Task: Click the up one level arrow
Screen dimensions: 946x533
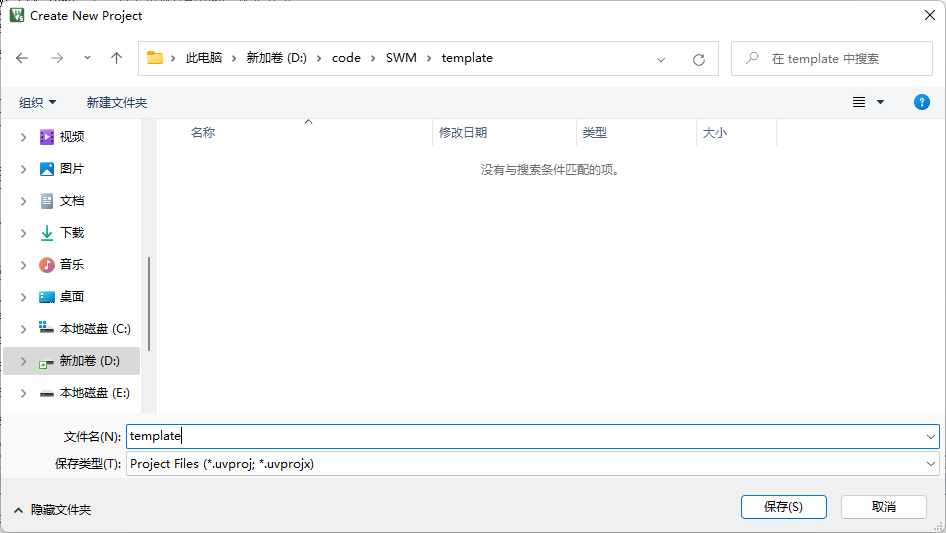Action: tap(116, 58)
